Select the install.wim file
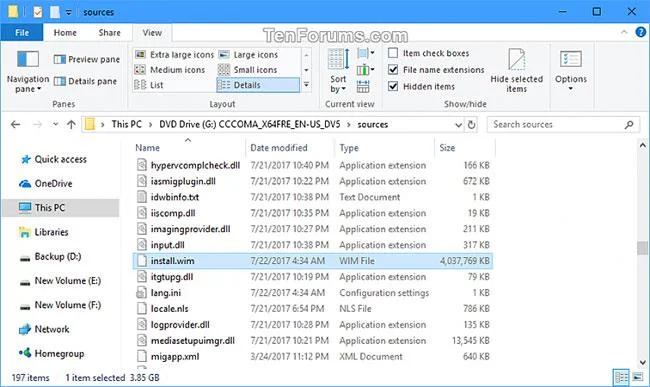 point(313,261)
